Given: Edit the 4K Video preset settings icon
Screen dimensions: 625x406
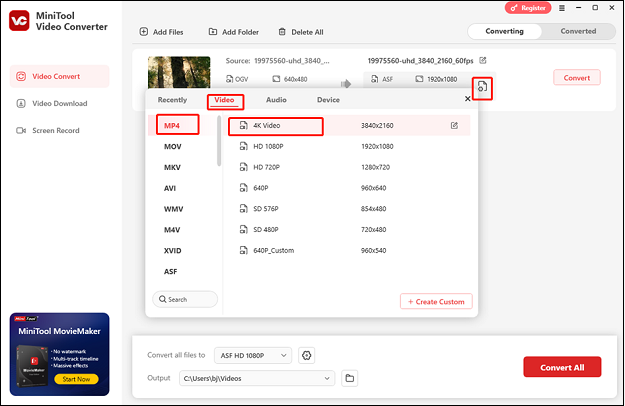Looking at the screenshot, I should (454, 126).
